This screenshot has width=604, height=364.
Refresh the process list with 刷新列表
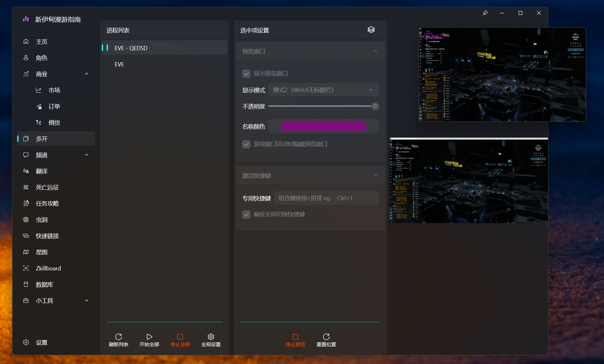pos(119,340)
